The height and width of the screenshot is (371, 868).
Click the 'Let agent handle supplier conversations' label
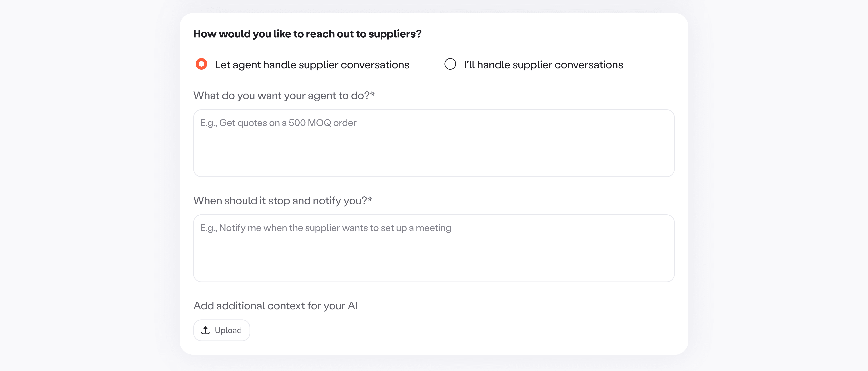(x=312, y=65)
